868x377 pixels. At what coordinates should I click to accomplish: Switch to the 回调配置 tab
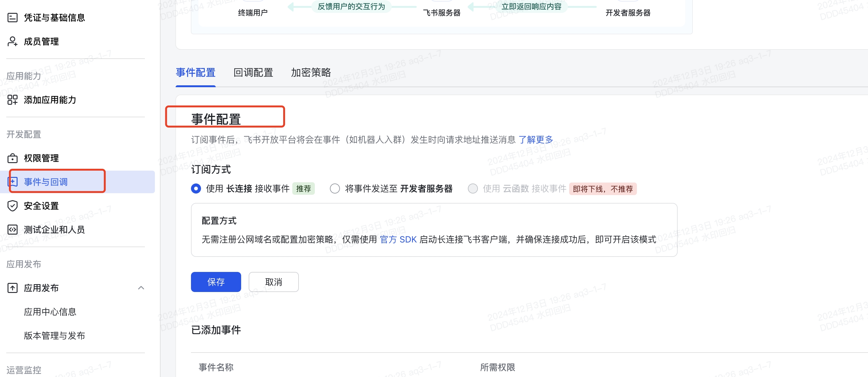pyautogui.click(x=253, y=72)
